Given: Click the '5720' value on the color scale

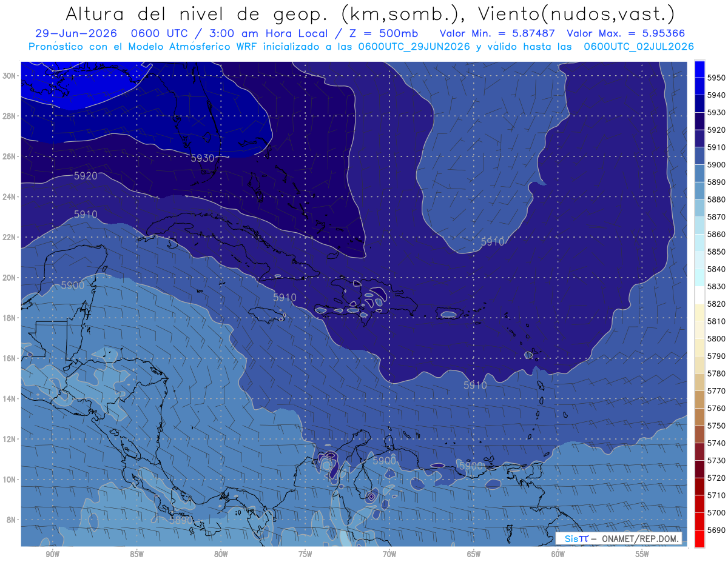Looking at the screenshot, I should tap(716, 478).
